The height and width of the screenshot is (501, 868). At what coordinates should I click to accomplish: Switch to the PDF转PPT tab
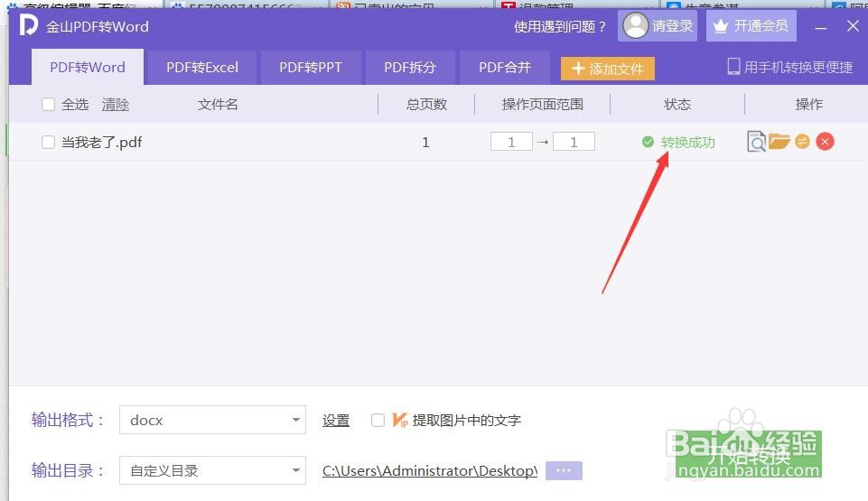pos(311,67)
